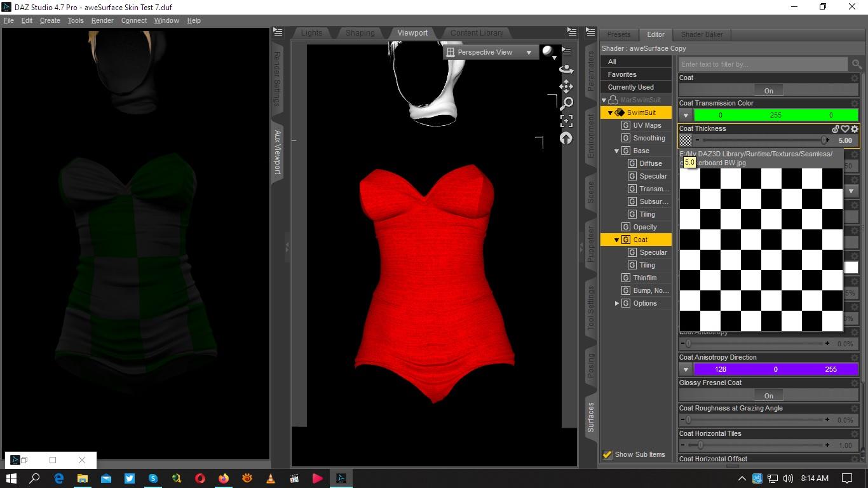This screenshot has height=488, width=868.
Task: Click the Coat Thickness gear settings icon
Action: (855, 129)
